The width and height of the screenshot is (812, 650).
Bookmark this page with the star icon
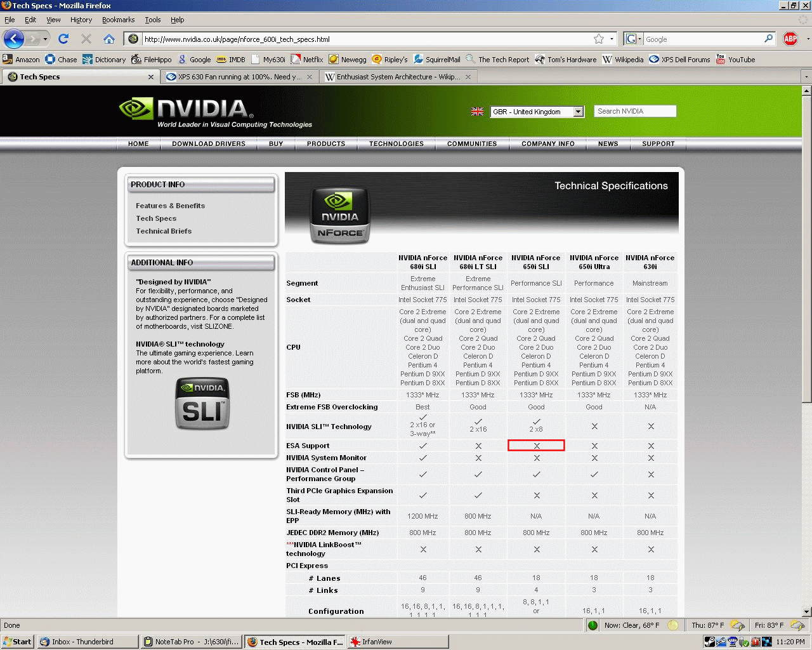click(598, 39)
